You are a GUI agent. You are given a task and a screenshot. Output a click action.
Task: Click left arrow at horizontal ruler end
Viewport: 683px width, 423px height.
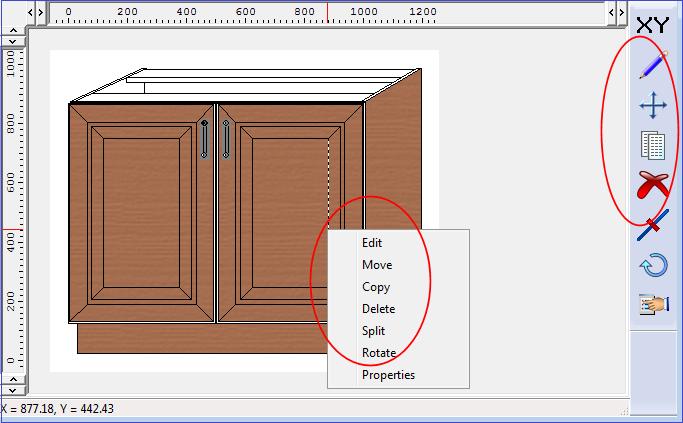(612, 12)
